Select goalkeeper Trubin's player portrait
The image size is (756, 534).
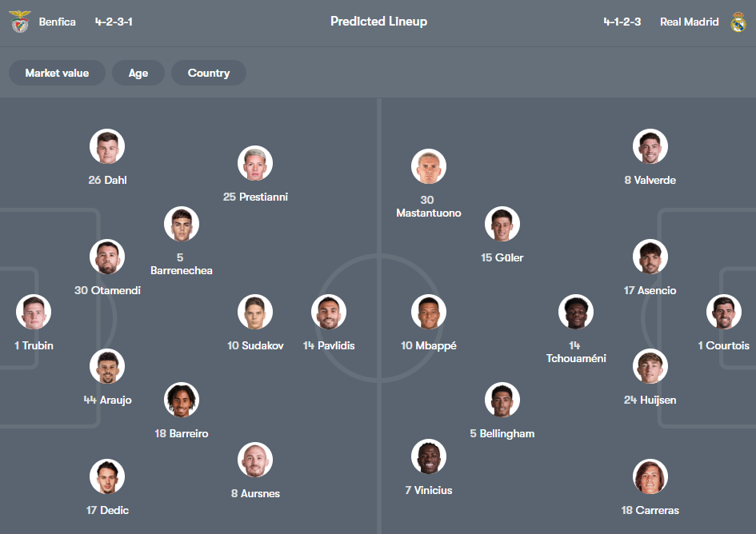click(33, 312)
